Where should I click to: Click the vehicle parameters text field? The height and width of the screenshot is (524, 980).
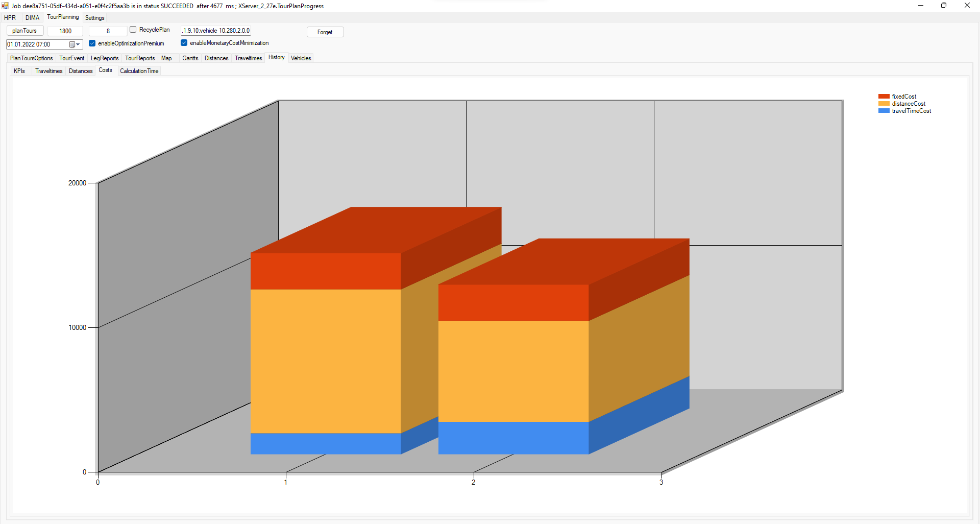(216, 31)
